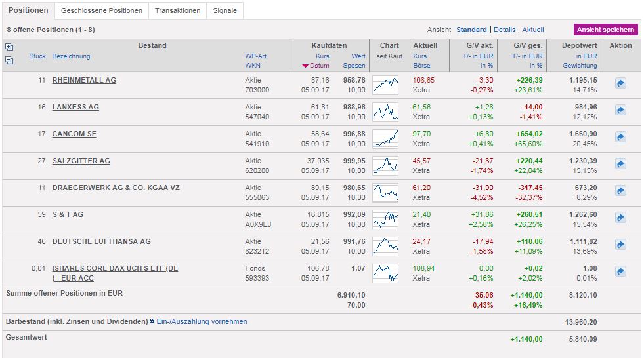The image size is (644, 358).
Task: Click the Draegerwerk action arrow icon
Action: pyautogui.click(x=620, y=191)
